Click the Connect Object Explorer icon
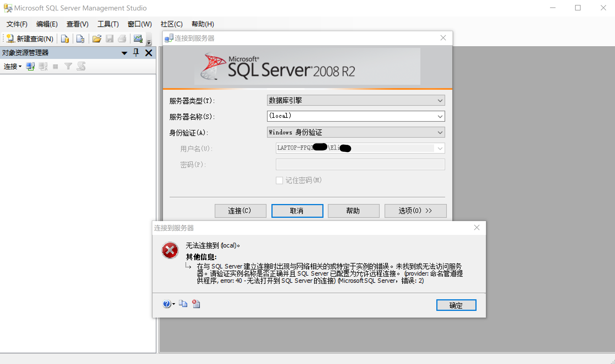615x364 pixels. (x=30, y=66)
